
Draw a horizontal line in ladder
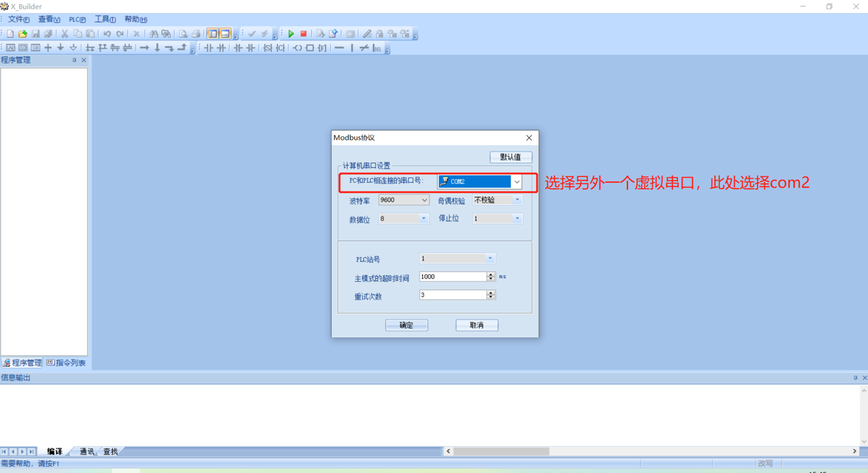coord(339,48)
